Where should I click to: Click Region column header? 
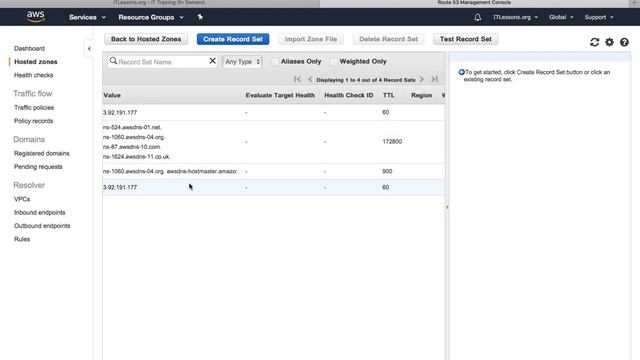pos(421,95)
